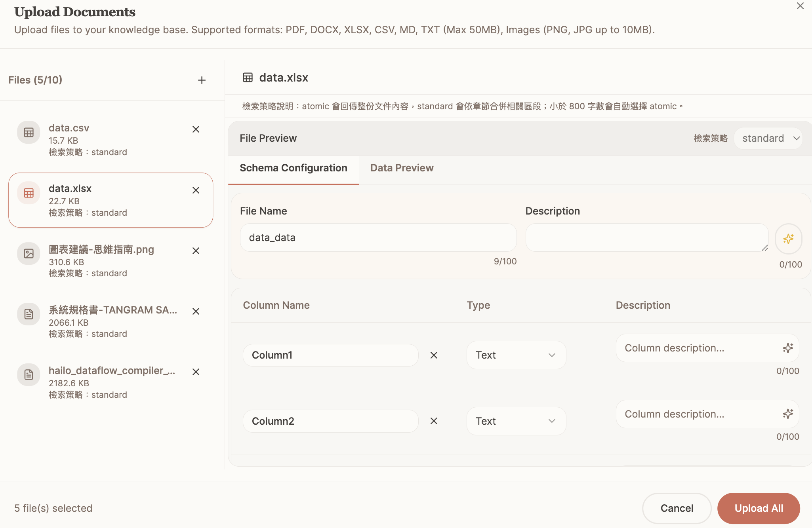This screenshot has height=528, width=812.
Task: Delete Column1 using its X icon
Action: pyautogui.click(x=434, y=355)
